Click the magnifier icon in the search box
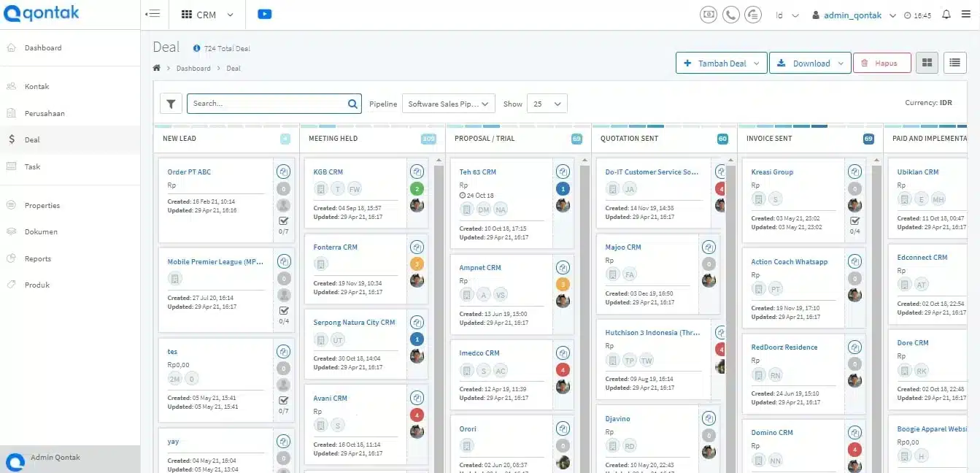The height and width of the screenshot is (473, 980). [x=352, y=104]
